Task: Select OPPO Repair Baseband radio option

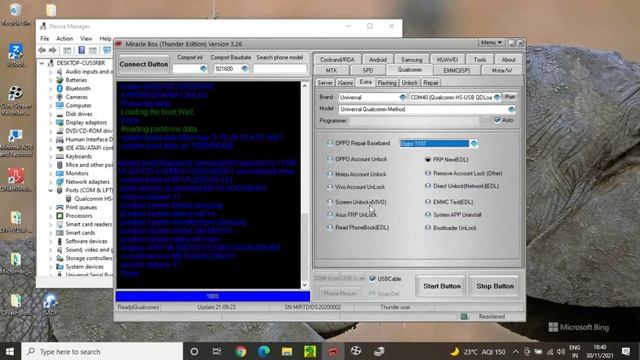Action: [330, 143]
